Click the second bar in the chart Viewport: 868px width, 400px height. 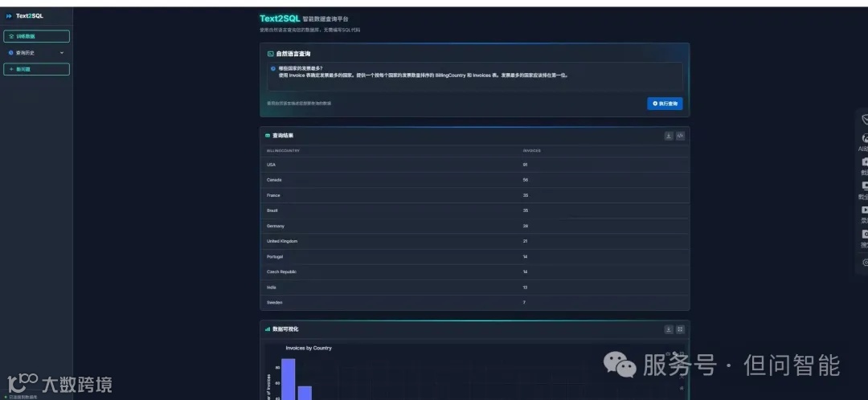pyautogui.click(x=305, y=393)
